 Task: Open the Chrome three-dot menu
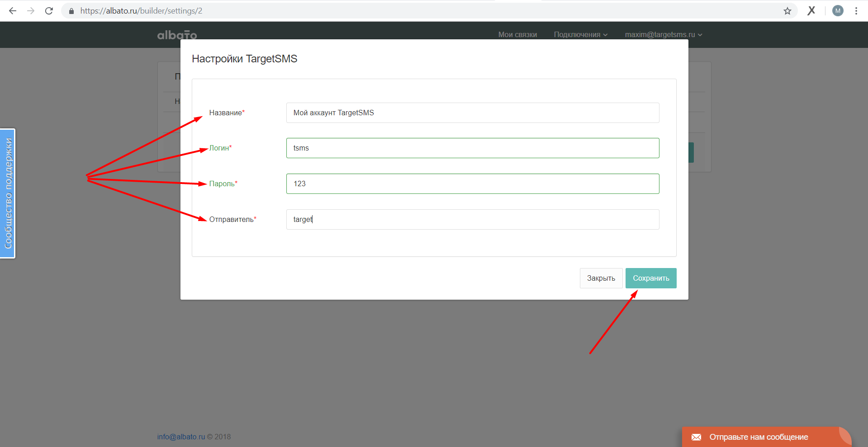[856, 11]
